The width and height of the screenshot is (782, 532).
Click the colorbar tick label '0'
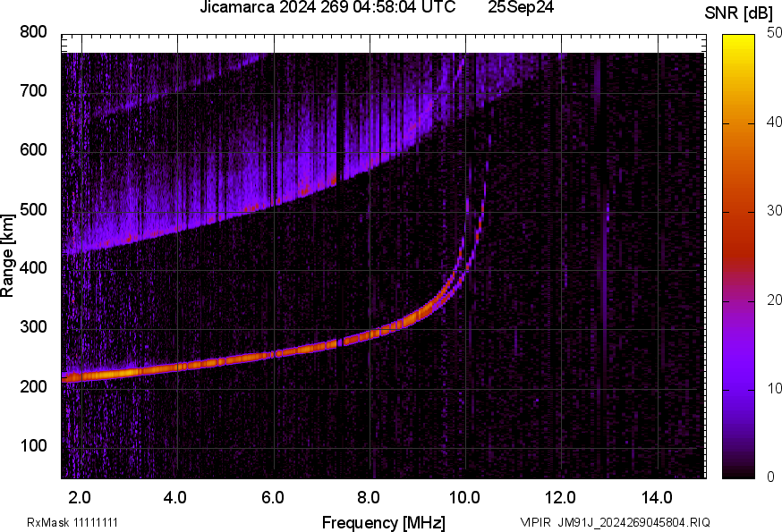(770, 477)
